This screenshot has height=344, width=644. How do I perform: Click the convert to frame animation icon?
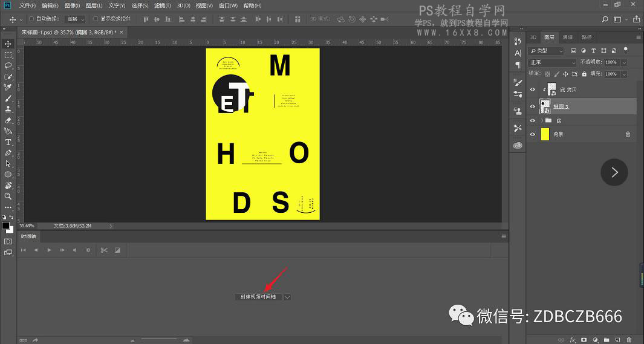(x=24, y=340)
